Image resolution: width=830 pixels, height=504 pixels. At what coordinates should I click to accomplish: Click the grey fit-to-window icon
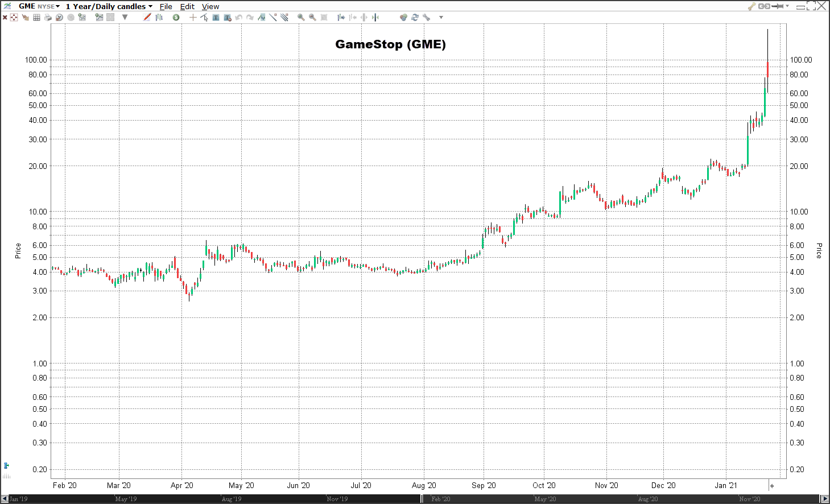coord(324,18)
